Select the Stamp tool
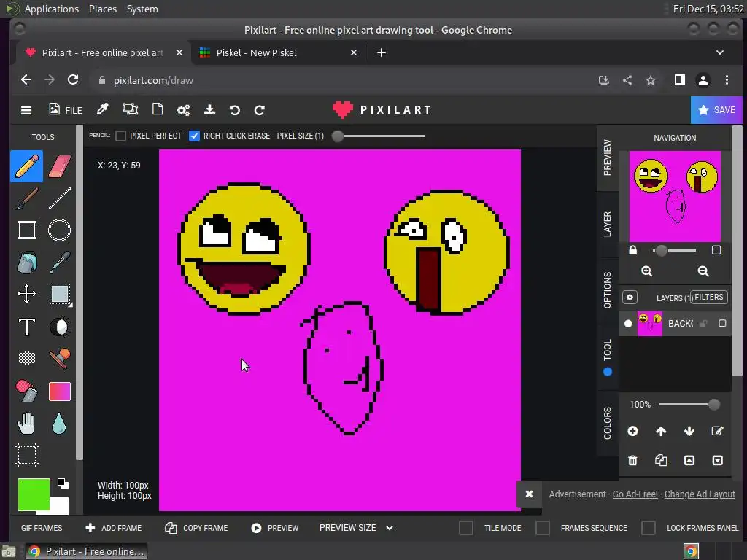Viewport: 747px width, 560px height. 60,359
